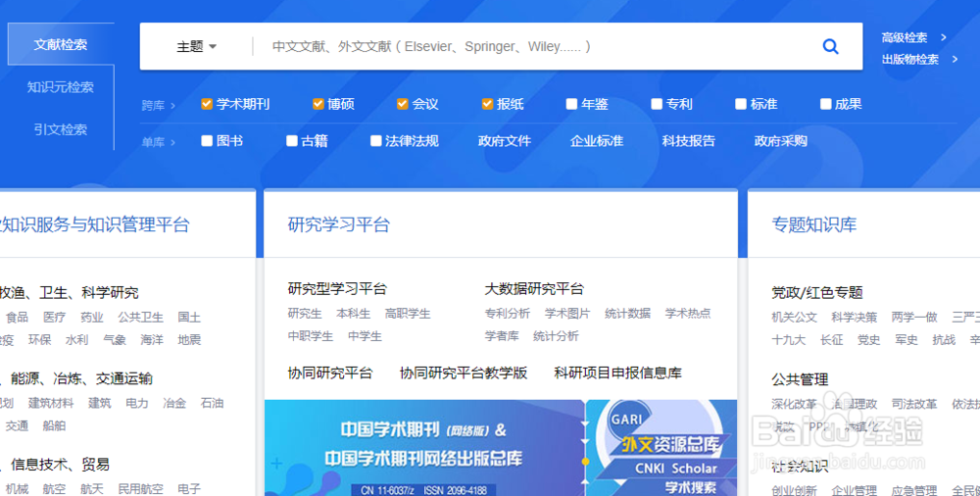980x496 pixels.
Task: Click 高职学生 link
Action: click(408, 314)
